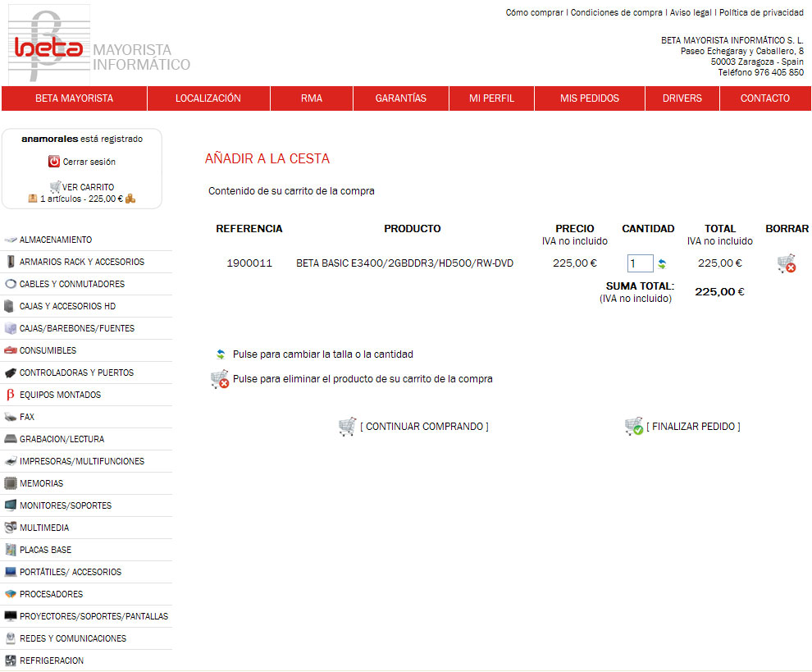Open the GARANTÍAS menu item

pos(401,98)
